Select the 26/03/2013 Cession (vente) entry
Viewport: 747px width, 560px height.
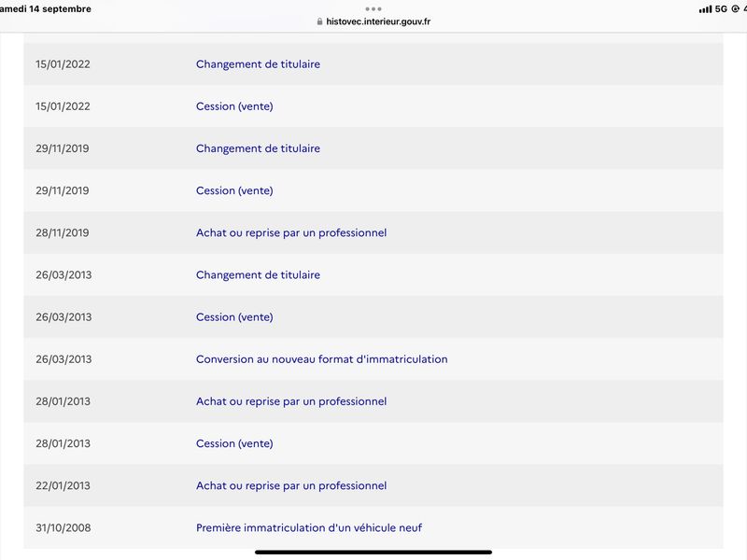[x=373, y=317]
